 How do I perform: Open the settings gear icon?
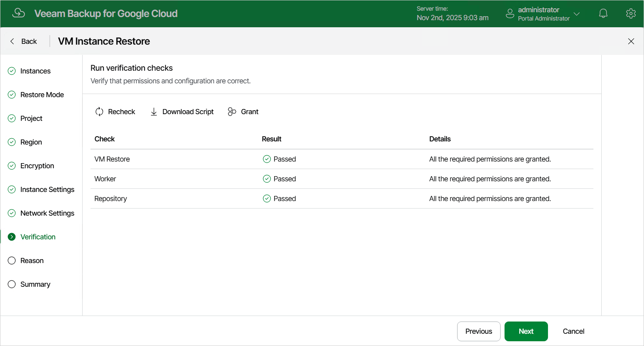[x=631, y=13]
